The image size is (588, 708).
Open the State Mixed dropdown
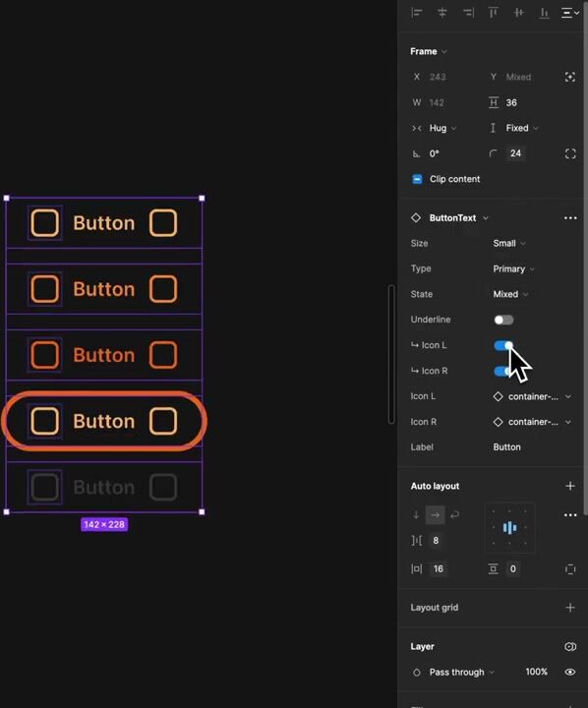[x=510, y=294]
